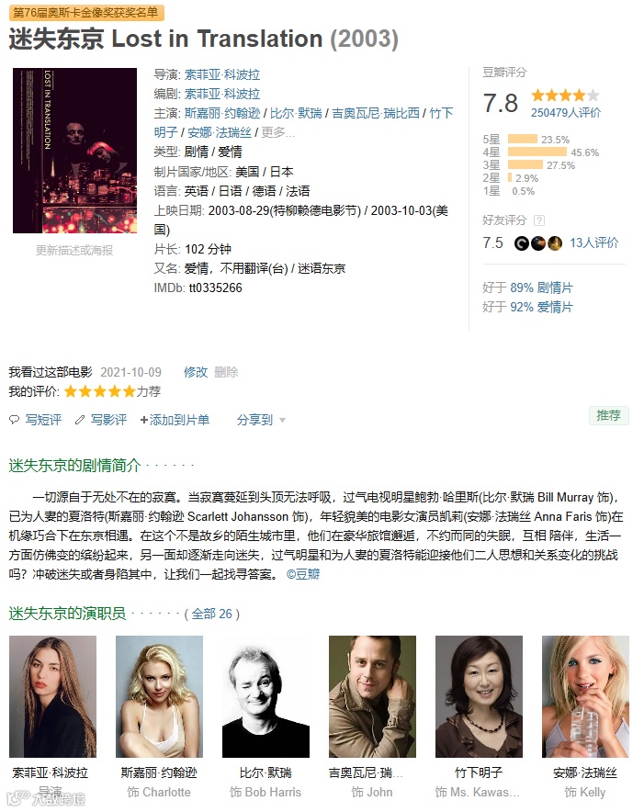The width and height of the screenshot is (644, 812).
Task: Click the 好于 89% 剧情片 link
Action: point(527,288)
